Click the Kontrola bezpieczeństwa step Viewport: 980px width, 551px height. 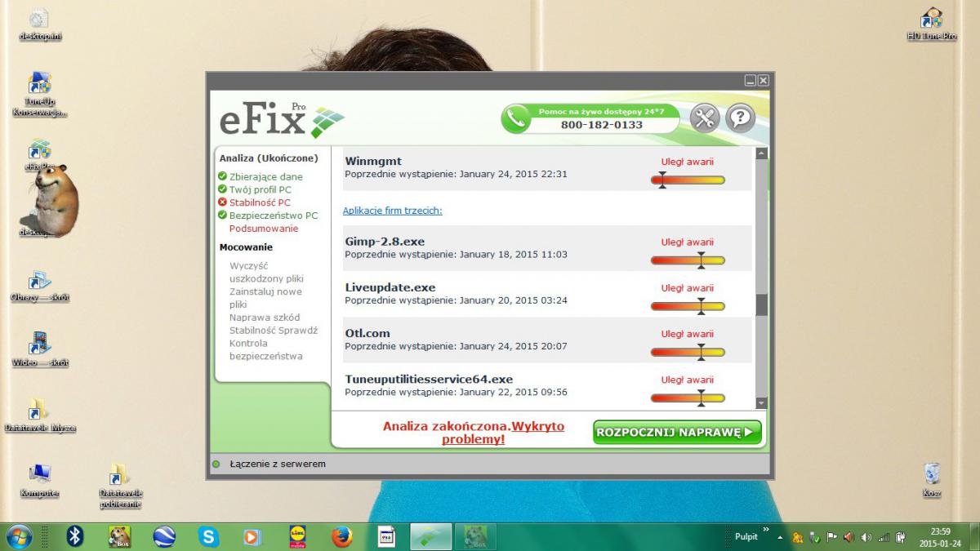266,349
